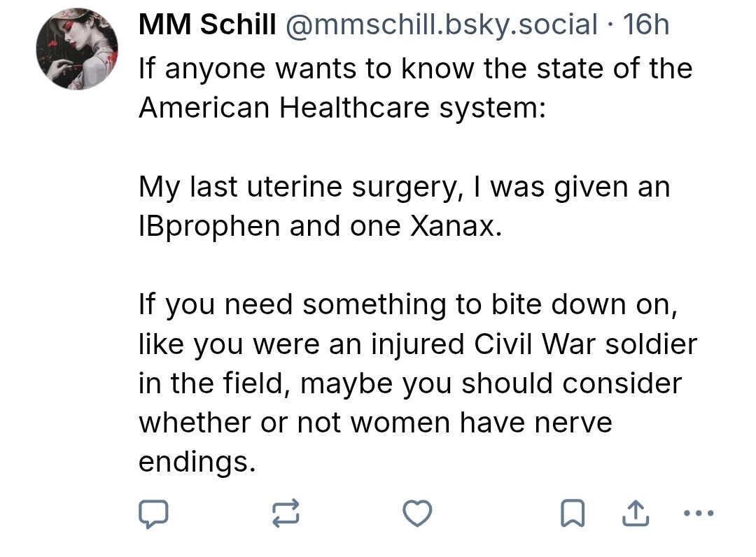
Task: Click the MM Schill display name
Action: tap(207, 26)
